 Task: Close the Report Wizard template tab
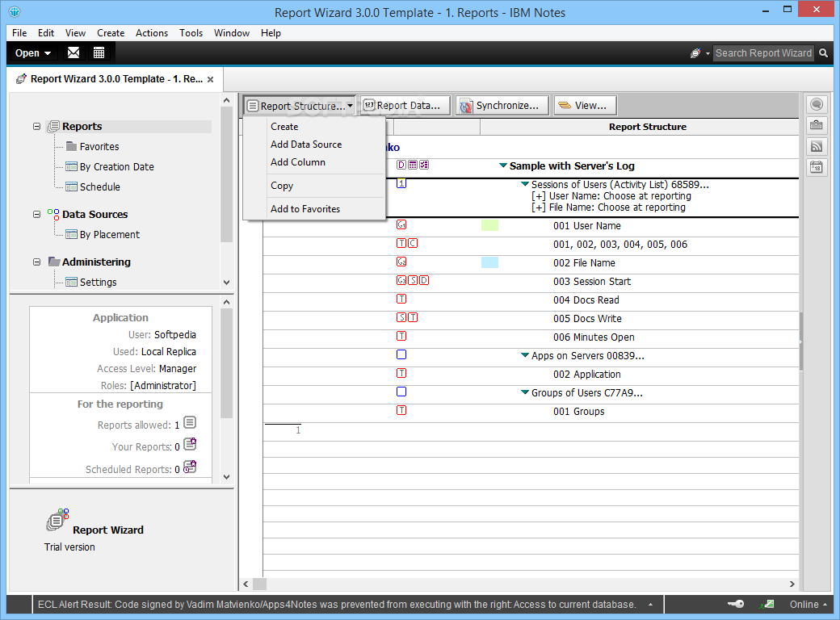211,79
